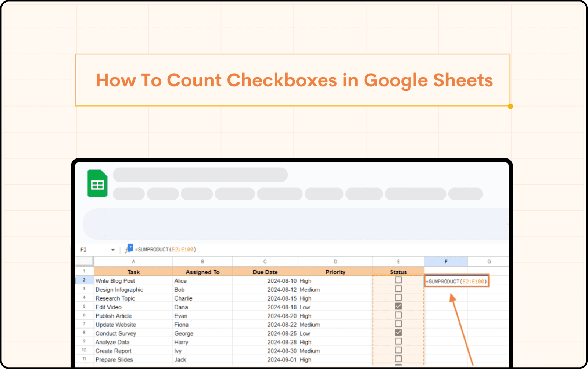Check the Status box for Research Topic

point(398,298)
